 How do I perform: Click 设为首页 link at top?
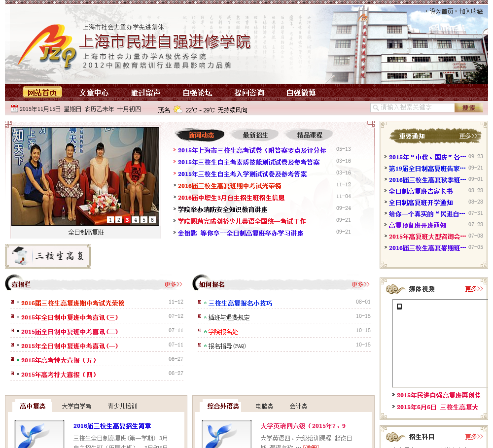[441, 12]
